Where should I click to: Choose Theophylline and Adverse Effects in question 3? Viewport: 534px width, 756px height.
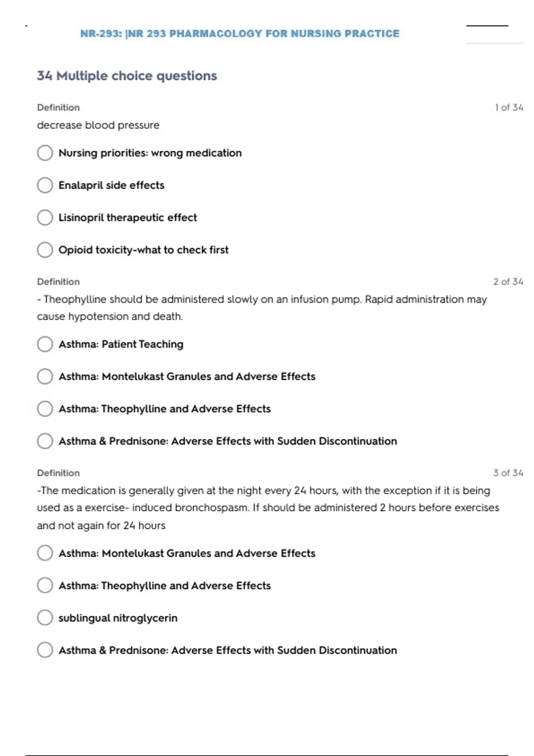pyautogui.click(x=45, y=586)
